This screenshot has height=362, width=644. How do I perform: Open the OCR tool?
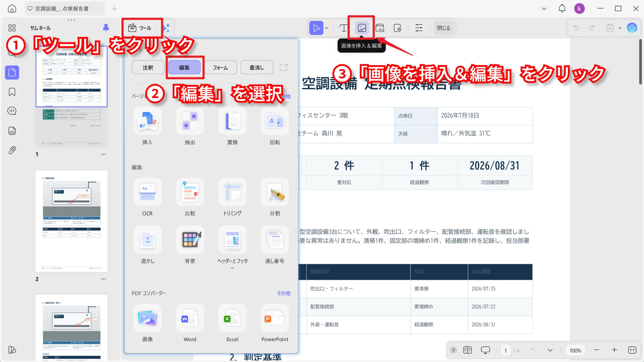pyautogui.click(x=148, y=198)
